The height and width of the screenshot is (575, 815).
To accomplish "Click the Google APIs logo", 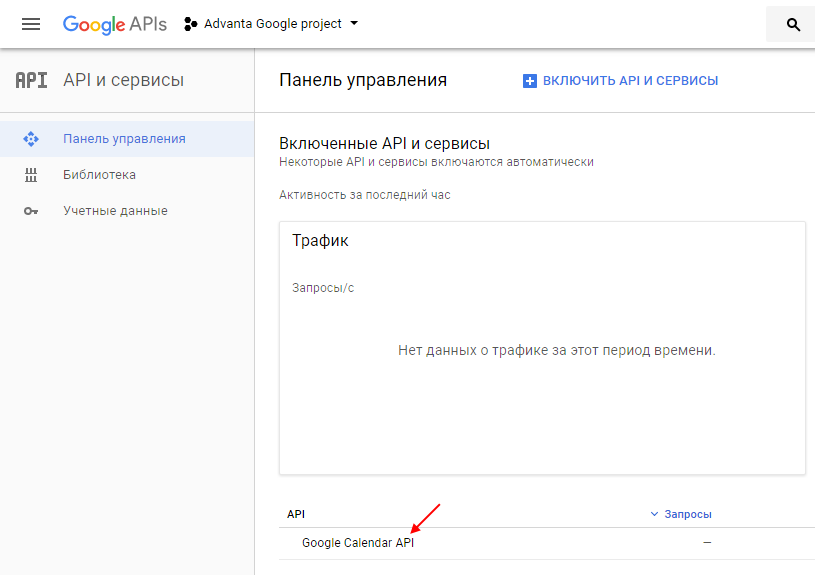I will coord(115,24).
